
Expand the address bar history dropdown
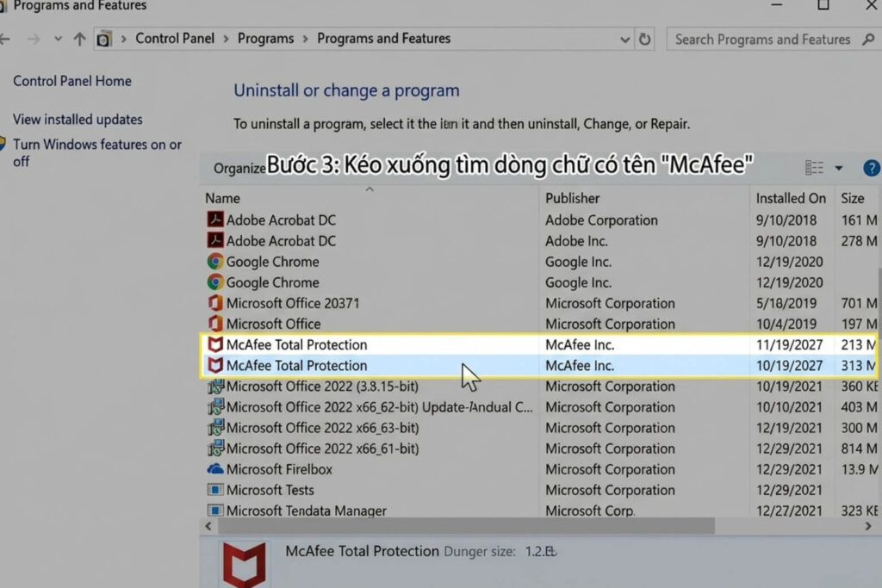[624, 40]
